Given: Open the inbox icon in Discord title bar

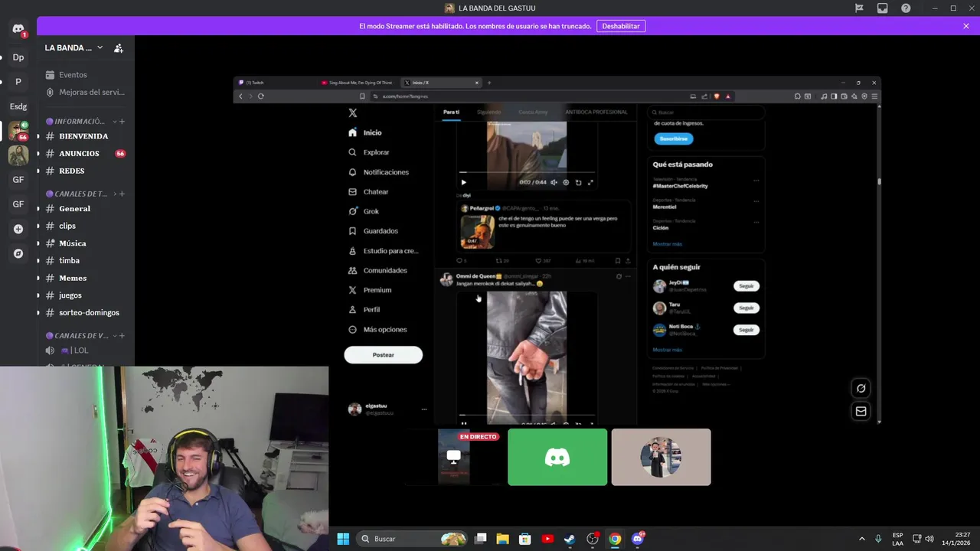Looking at the screenshot, I should (882, 8).
